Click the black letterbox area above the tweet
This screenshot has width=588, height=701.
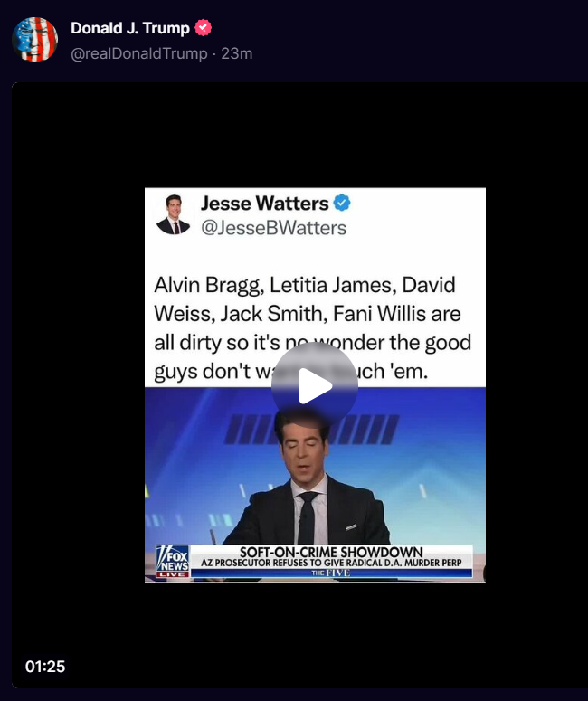(x=299, y=135)
